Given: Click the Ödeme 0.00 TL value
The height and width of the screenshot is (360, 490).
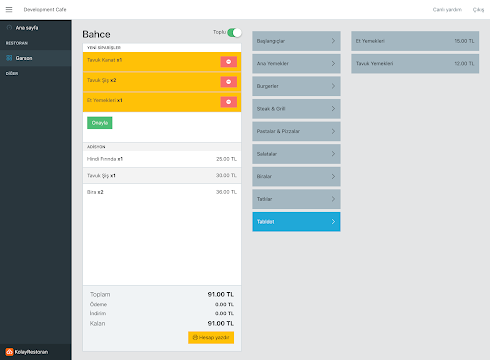Looking at the screenshot, I should 224,304.
